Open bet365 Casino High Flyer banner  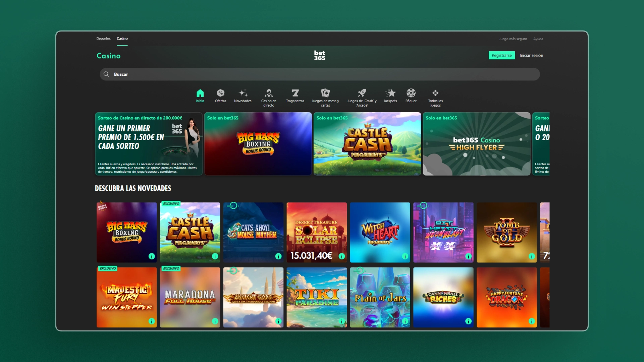pyautogui.click(x=477, y=144)
